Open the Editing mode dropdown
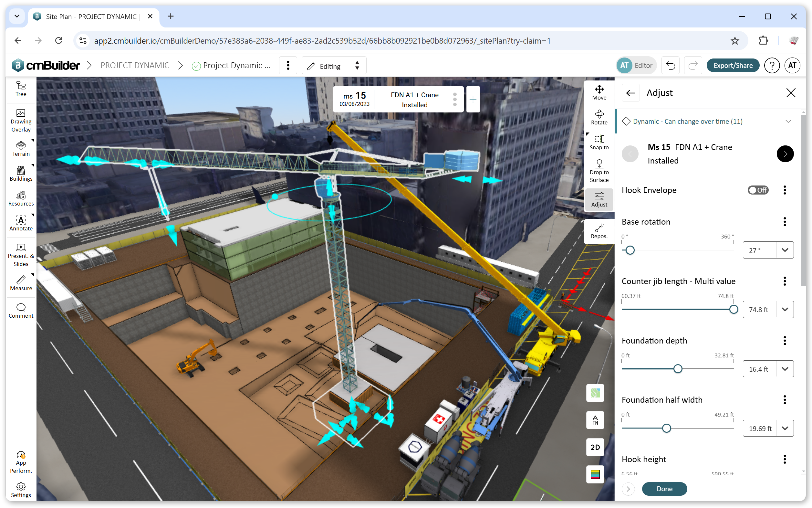 tap(334, 66)
